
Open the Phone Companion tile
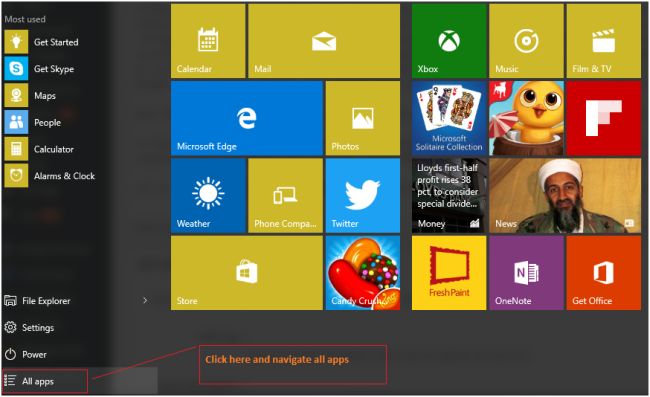[x=286, y=196]
